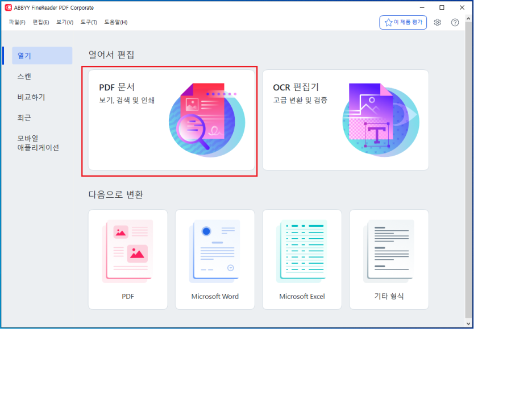Open the settings gear icon
Viewport: 532px width, 399px height.
[x=437, y=22]
